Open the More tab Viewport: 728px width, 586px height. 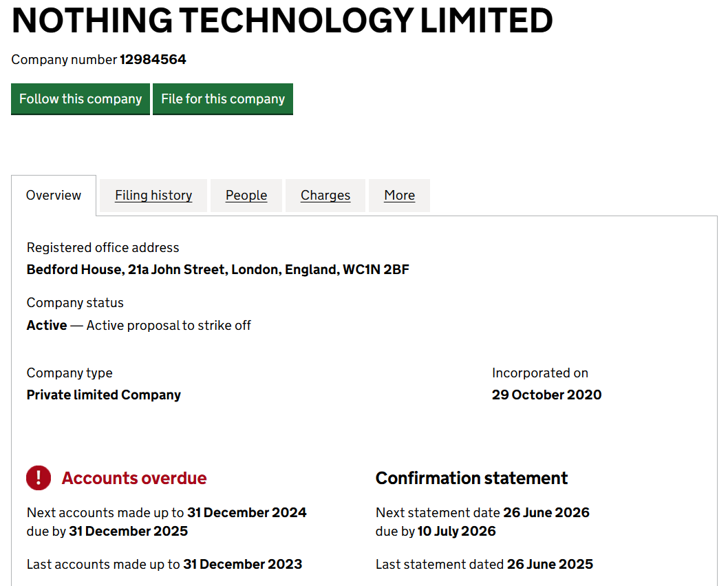tap(399, 196)
